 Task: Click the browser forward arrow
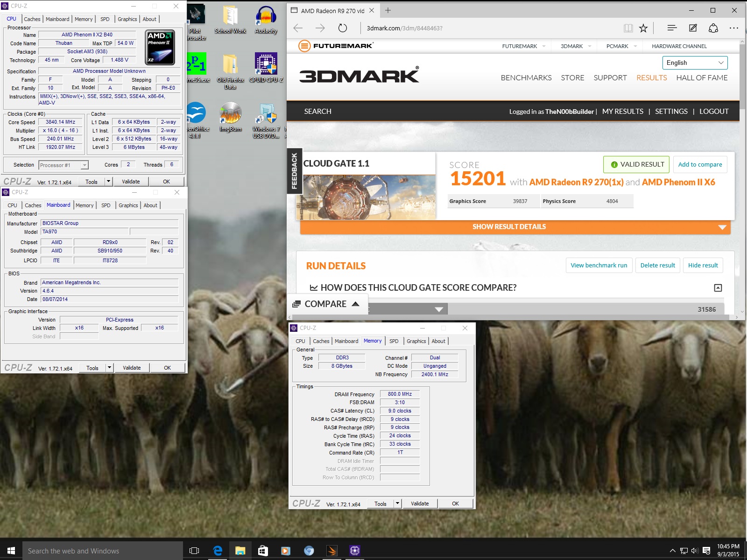click(320, 28)
